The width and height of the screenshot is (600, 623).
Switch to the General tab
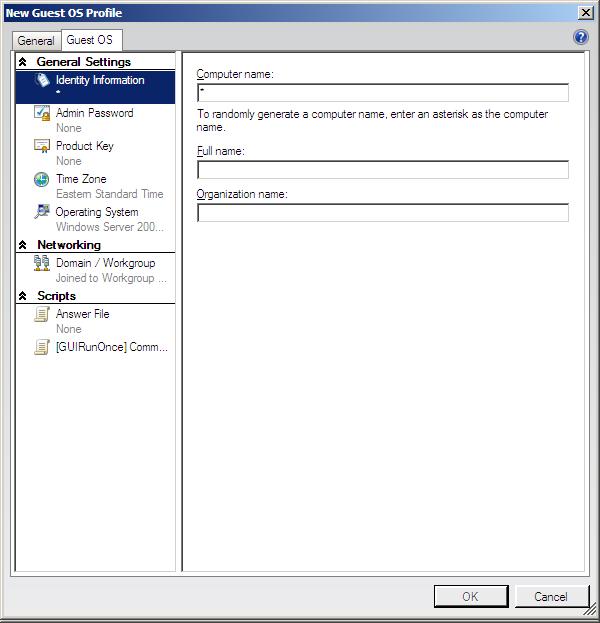36,41
